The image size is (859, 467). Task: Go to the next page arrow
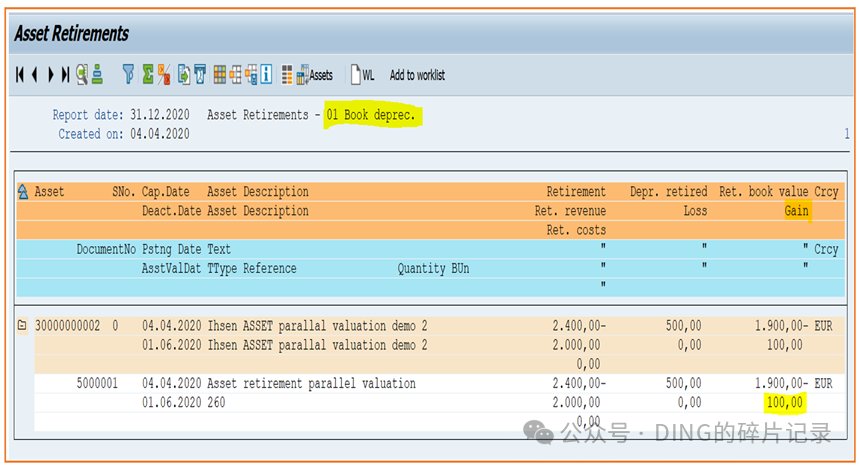coord(50,75)
